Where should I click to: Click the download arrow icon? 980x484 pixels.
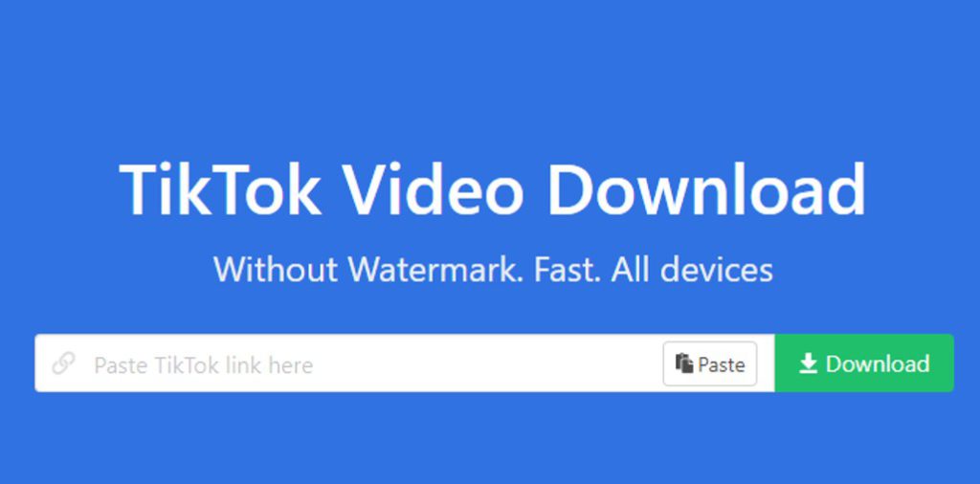pyautogui.click(x=808, y=363)
